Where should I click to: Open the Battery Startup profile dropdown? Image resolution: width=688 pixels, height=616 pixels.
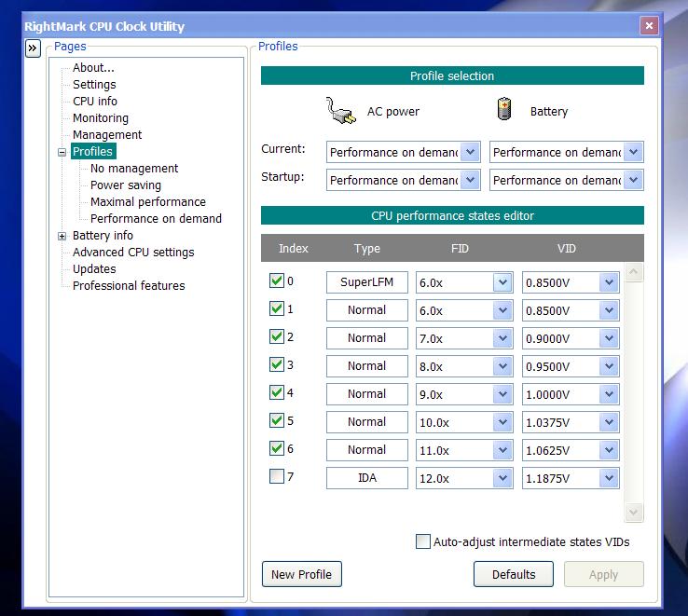[x=633, y=180]
